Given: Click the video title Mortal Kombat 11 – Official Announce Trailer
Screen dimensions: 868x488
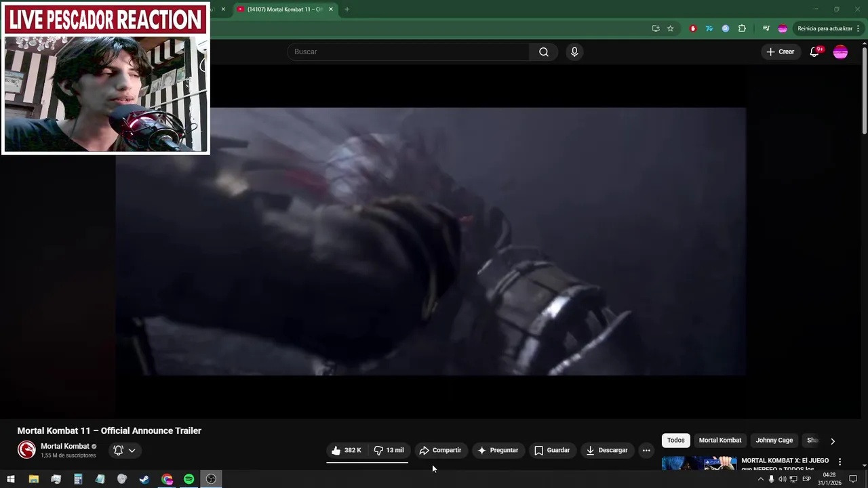Looking at the screenshot, I should point(109,431).
